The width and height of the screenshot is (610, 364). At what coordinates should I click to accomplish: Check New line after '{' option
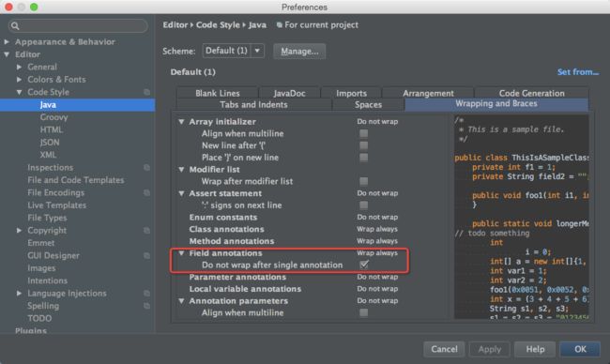(x=364, y=145)
